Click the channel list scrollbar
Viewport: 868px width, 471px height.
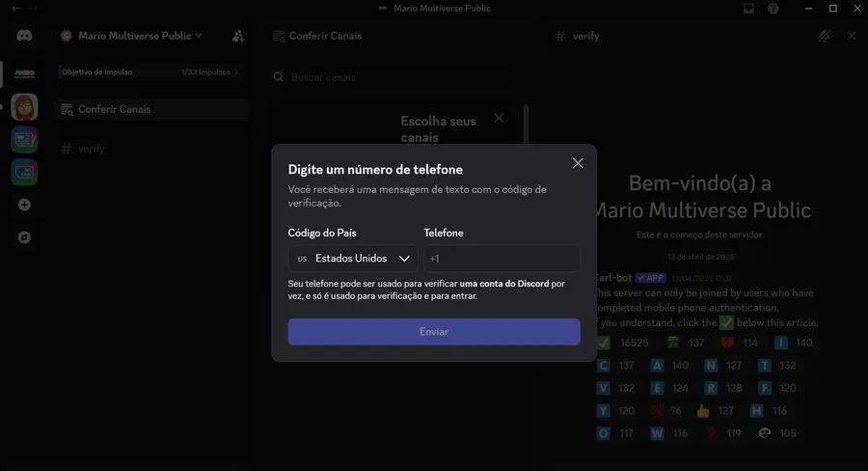pos(526,125)
